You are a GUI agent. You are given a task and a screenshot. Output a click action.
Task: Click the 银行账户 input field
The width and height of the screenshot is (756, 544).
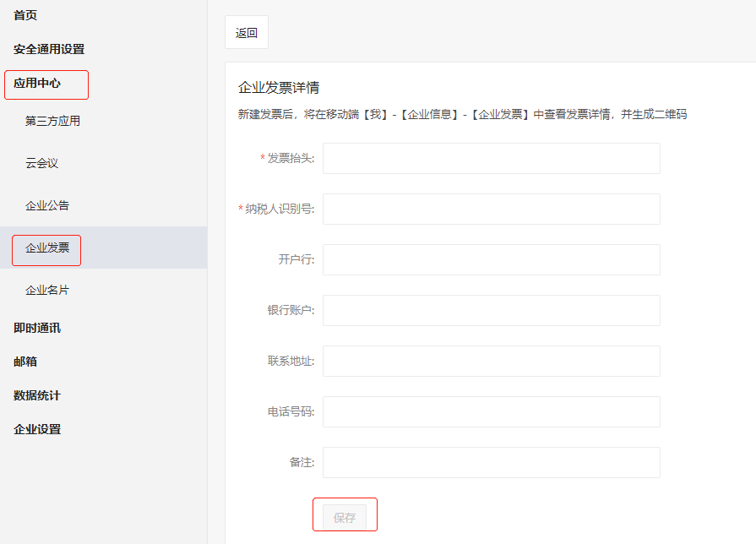point(491,310)
